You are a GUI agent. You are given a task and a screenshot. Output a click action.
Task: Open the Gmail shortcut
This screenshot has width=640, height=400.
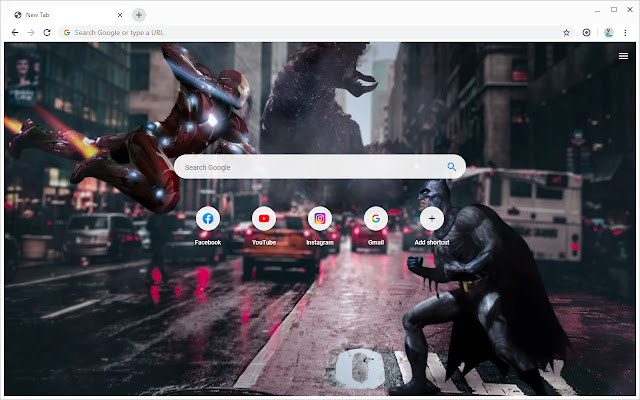pos(376,219)
